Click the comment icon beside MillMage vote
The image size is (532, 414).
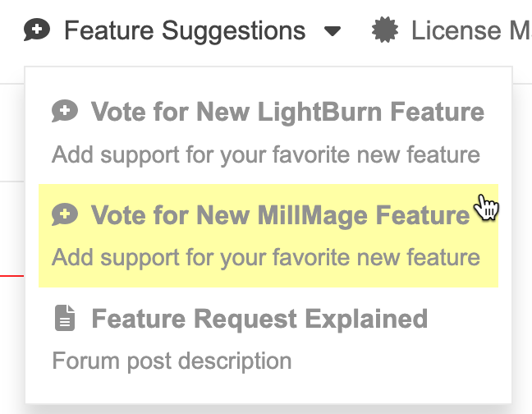tap(65, 215)
